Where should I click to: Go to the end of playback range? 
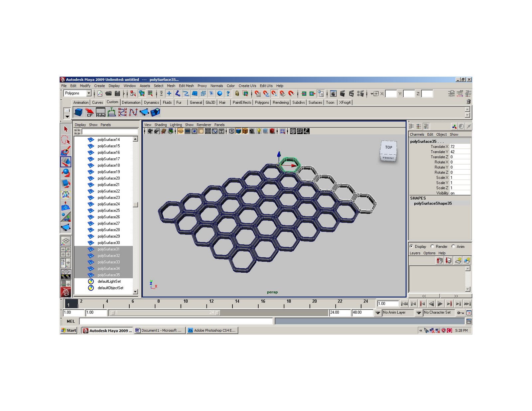click(x=467, y=304)
